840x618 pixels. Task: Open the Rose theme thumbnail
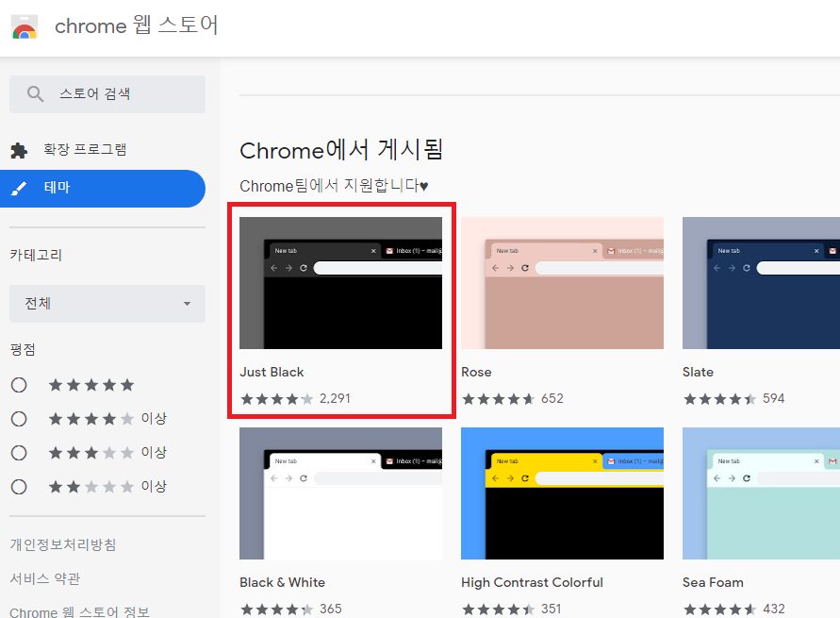562,283
